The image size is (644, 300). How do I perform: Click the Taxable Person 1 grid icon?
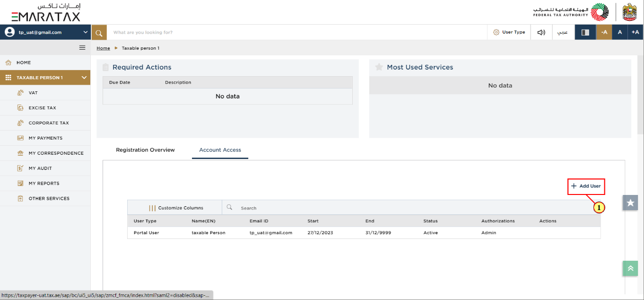[8, 78]
